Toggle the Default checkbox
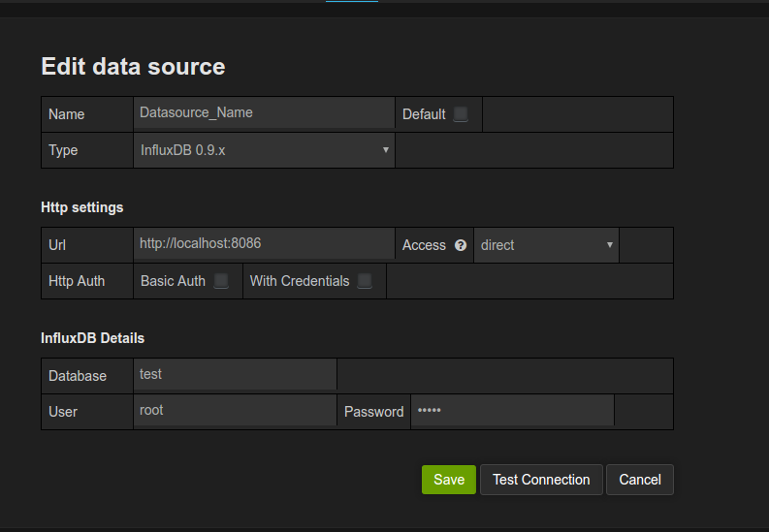Viewport: 769px width, 532px height. coord(461,114)
